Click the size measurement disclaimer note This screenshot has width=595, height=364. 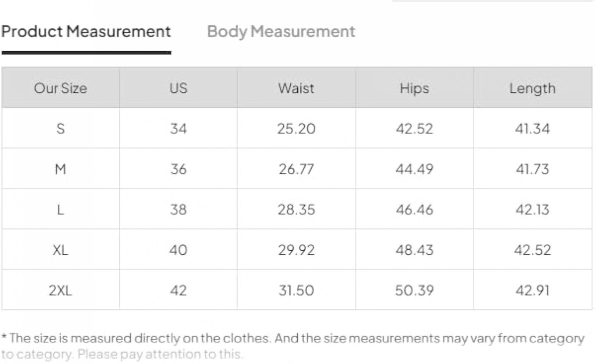point(293,346)
